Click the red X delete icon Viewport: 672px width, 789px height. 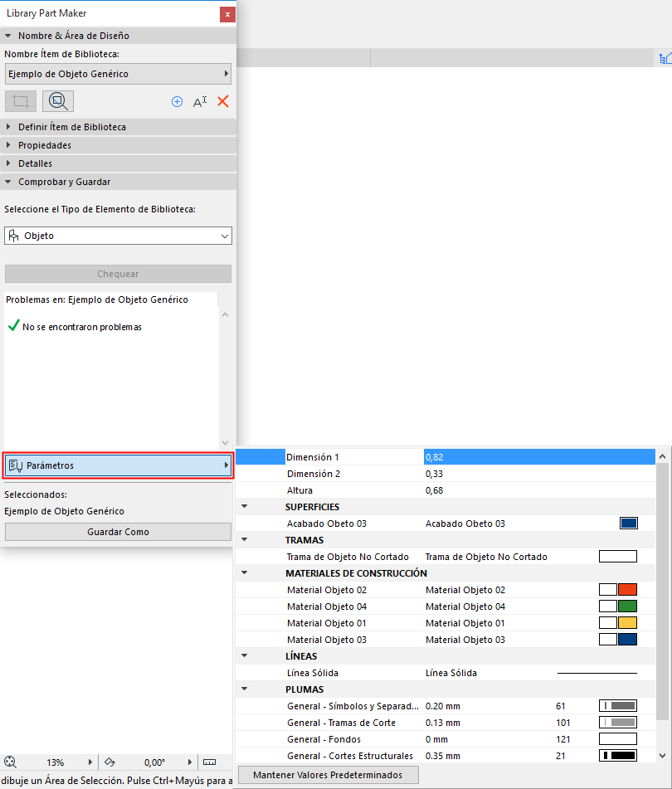click(221, 100)
